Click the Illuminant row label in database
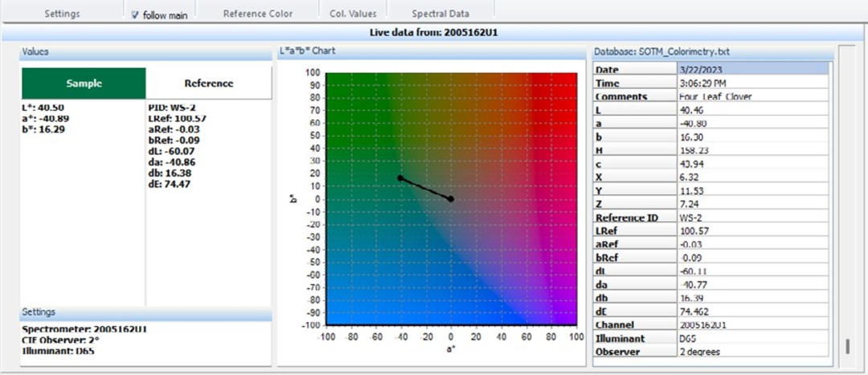868x375 pixels. tap(636, 339)
